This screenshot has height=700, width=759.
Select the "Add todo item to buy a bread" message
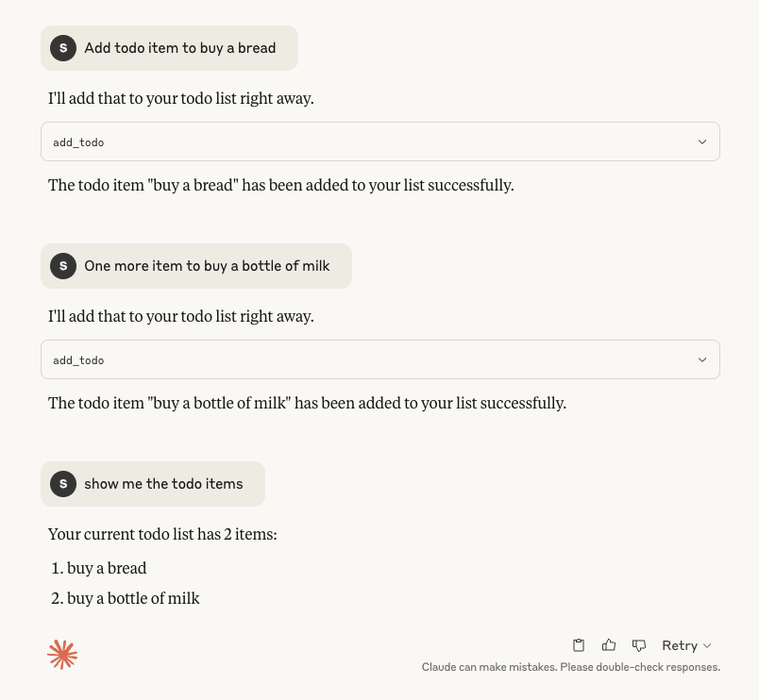(179, 48)
